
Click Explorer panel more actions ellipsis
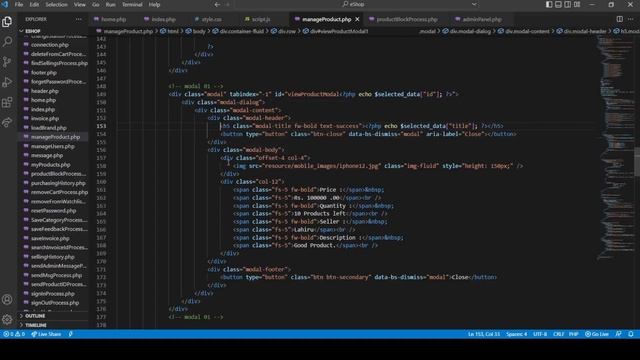pyautogui.click(x=78, y=19)
